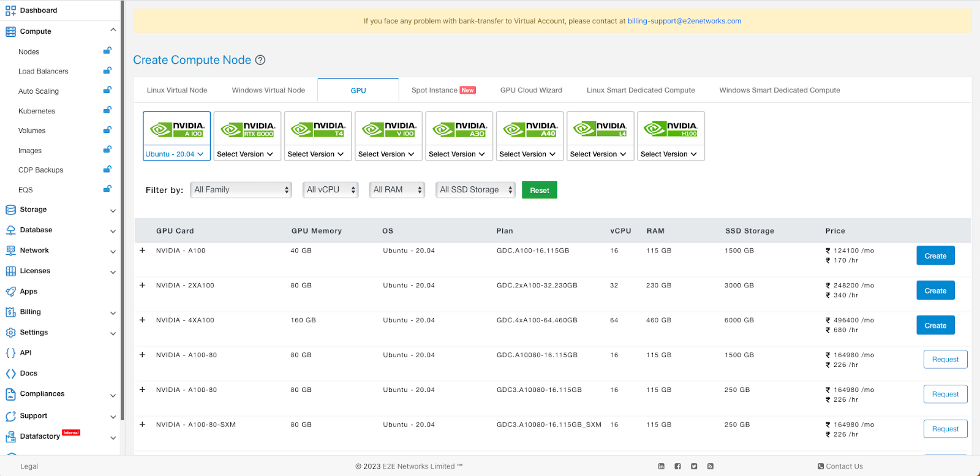Switch to Linux Virtual Node tab
This screenshot has height=476, width=980.
tap(177, 90)
